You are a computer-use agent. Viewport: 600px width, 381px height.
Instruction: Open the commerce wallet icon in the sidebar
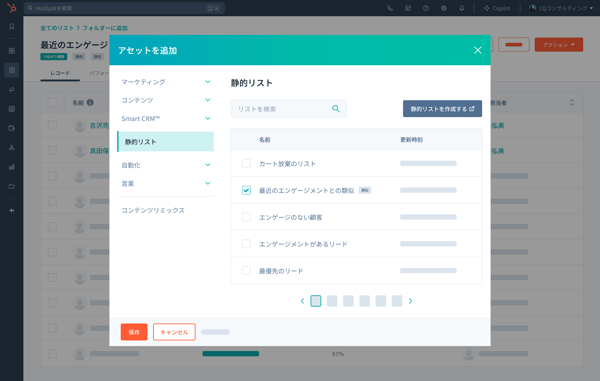(12, 128)
